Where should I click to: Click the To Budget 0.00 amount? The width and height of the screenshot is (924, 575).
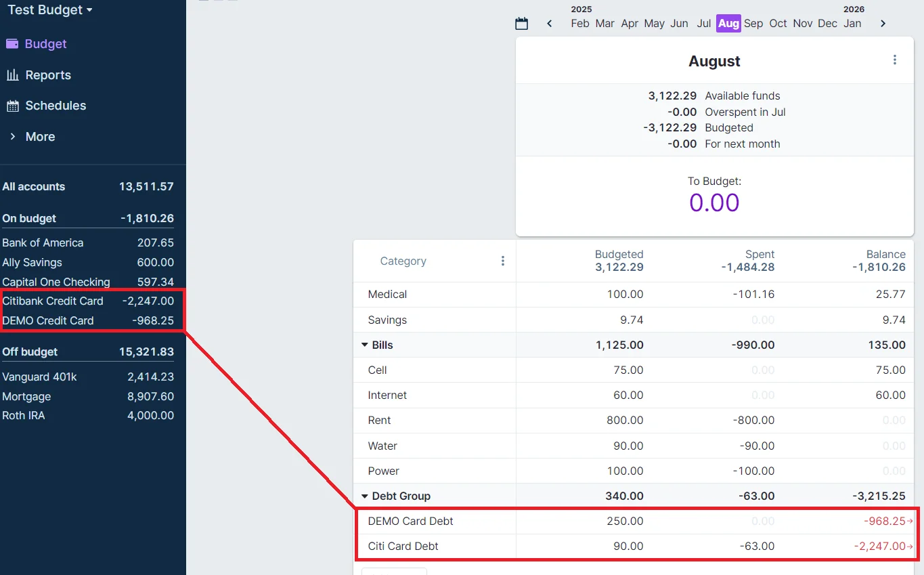pyautogui.click(x=714, y=203)
